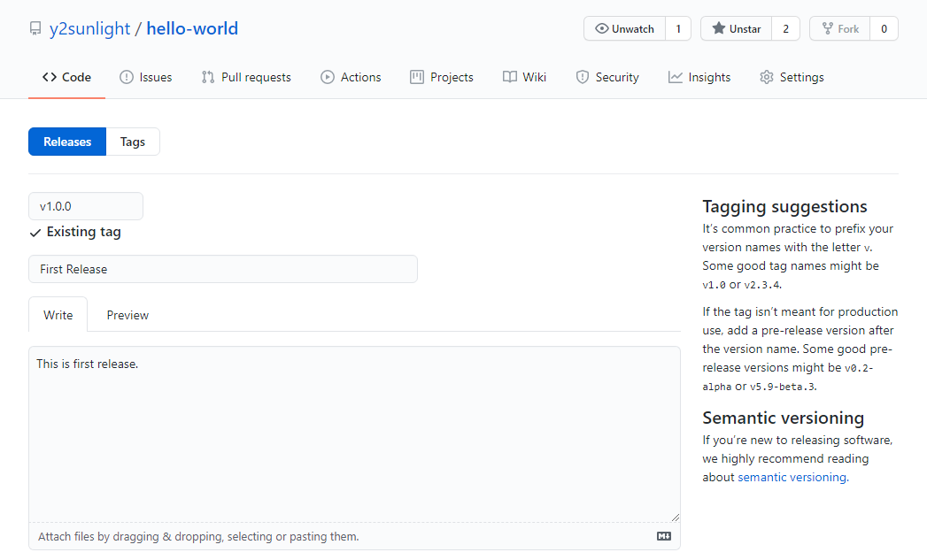Open Actions via the play icon
Image resolution: width=927 pixels, height=560 pixels.
tap(328, 77)
